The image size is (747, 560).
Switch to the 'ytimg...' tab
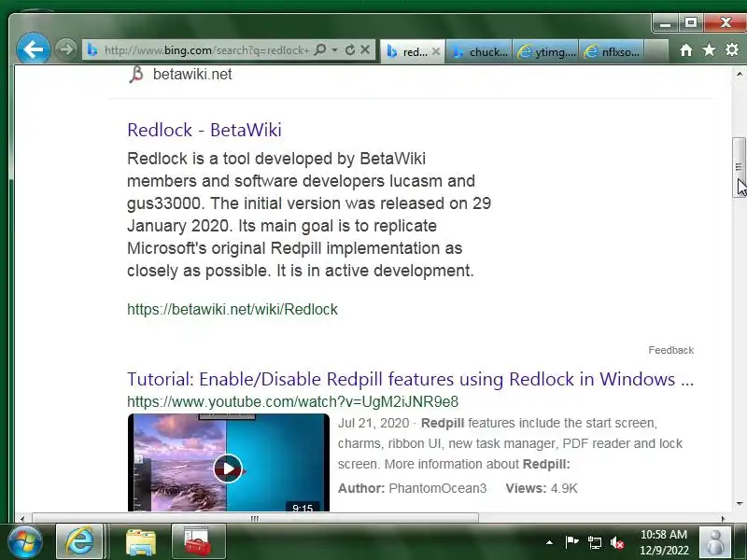pos(546,51)
